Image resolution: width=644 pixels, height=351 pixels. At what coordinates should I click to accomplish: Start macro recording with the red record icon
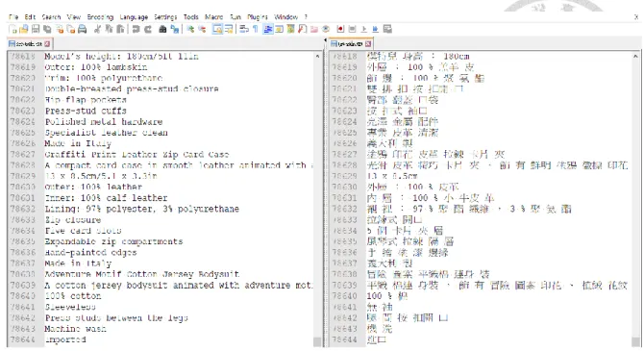click(340, 29)
